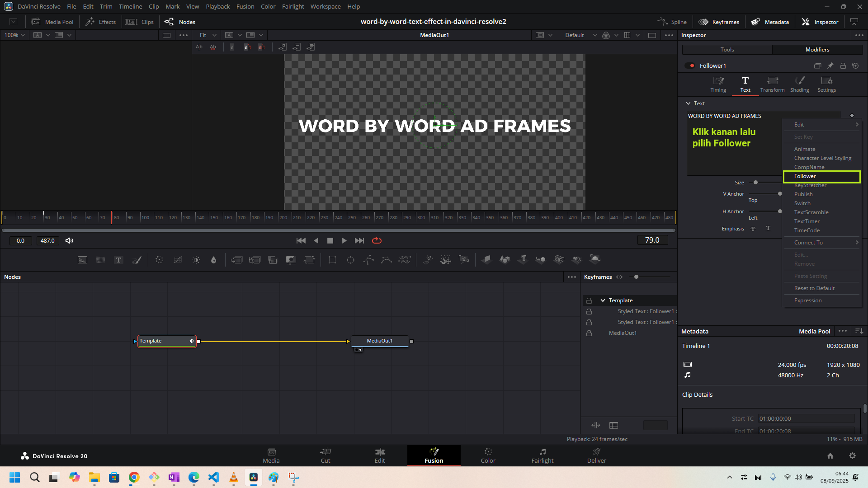The width and height of the screenshot is (868, 488).
Task: Collapse the Text section in Inspector
Action: pyautogui.click(x=688, y=103)
